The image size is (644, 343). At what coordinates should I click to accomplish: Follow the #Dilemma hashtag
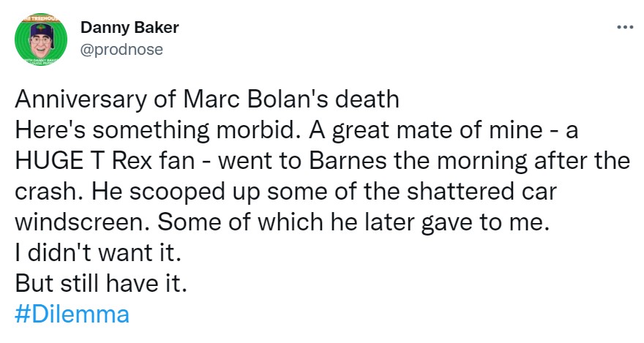(x=72, y=314)
